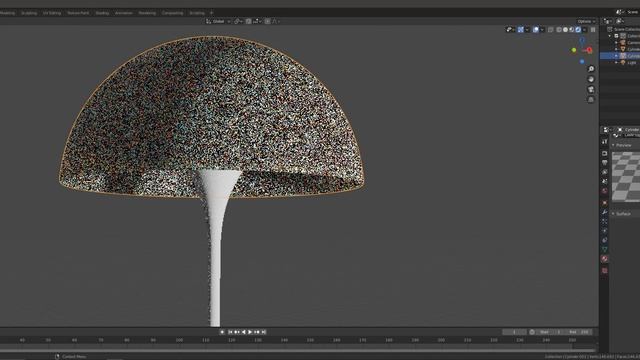The image size is (640, 360).
Task: Open the Options dropdown in the viewport header
Action: [586, 21]
